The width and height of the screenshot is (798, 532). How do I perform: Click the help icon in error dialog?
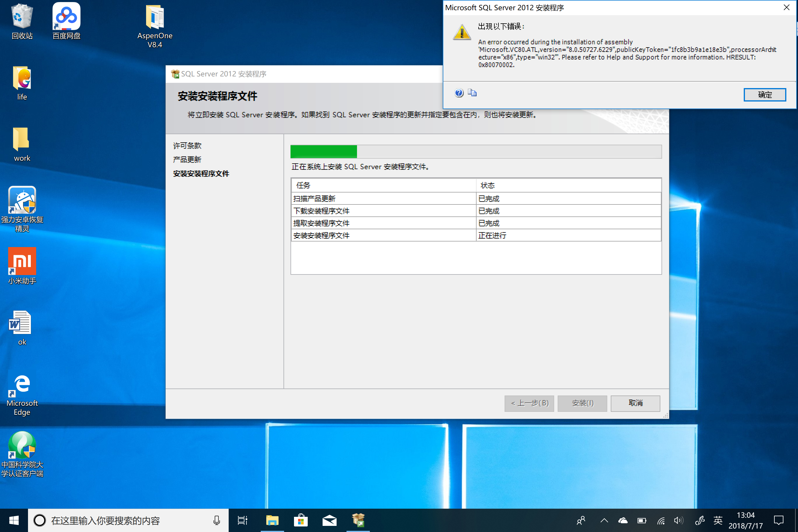coord(459,93)
